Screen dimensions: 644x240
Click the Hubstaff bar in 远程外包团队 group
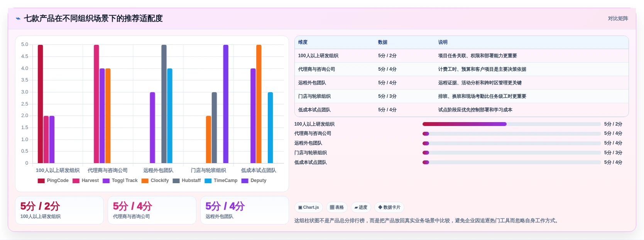pos(164,104)
